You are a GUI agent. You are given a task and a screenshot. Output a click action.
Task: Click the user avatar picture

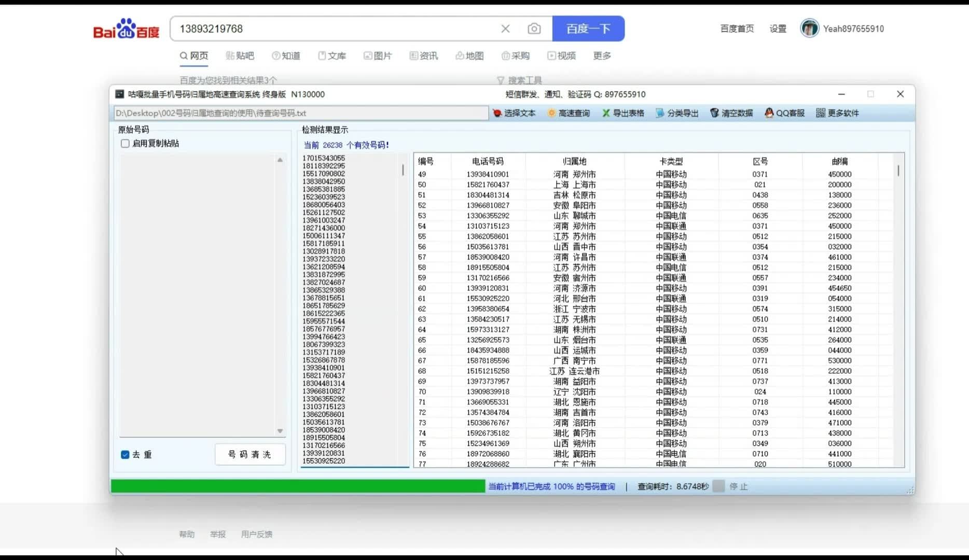pos(809,29)
